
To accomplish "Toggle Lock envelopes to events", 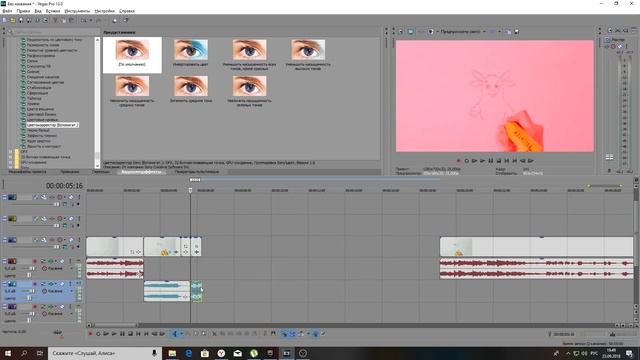I will (x=316, y=334).
